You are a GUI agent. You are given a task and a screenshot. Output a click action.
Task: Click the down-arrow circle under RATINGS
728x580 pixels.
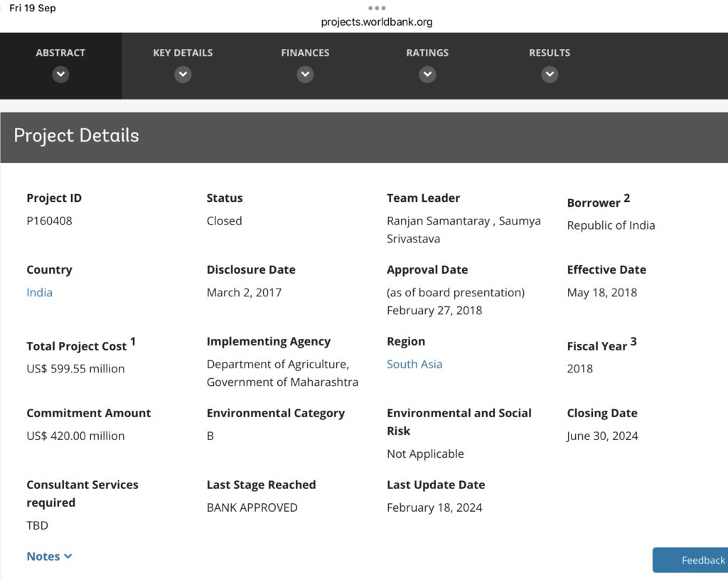click(427, 74)
